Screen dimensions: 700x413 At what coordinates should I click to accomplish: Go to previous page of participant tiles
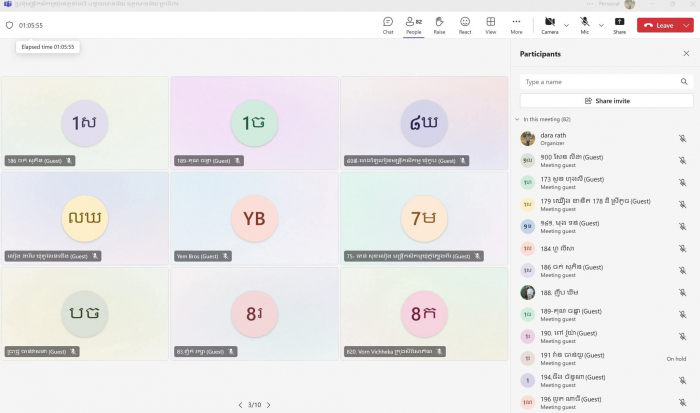pyautogui.click(x=240, y=405)
